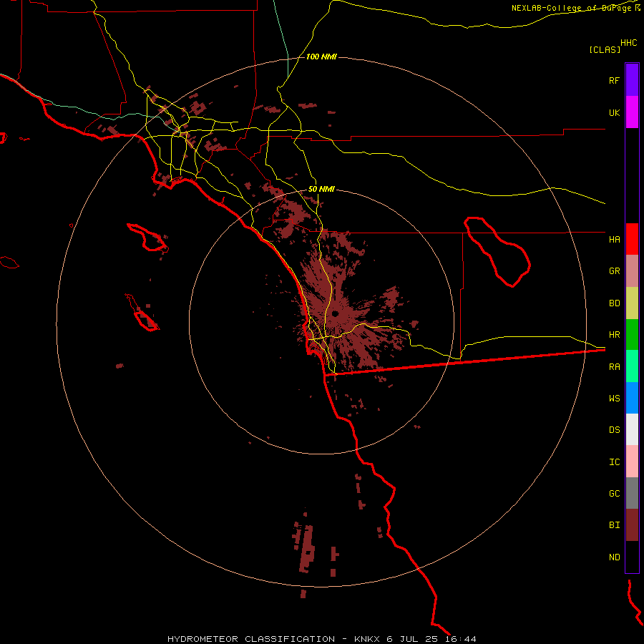Click the 'HYDROMETEOR CLASSIFICATION' title text
The height and width of the screenshot is (644, 644).
251,639
